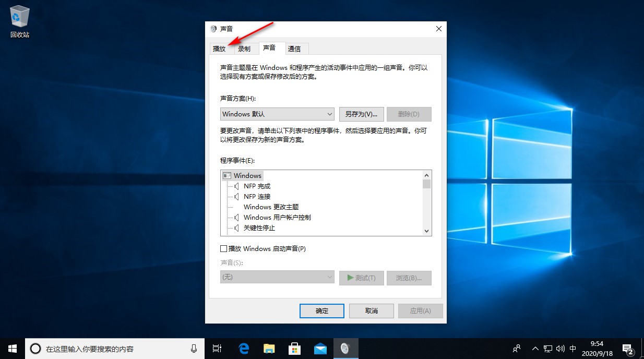This screenshot has height=359, width=644.
Task: Open the Mail app taskbar icon
Action: coord(320,349)
